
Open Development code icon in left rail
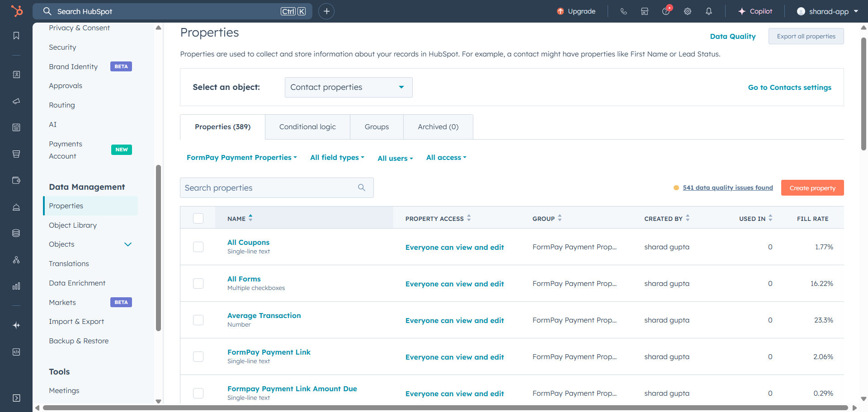pyautogui.click(x=16, y=352)
